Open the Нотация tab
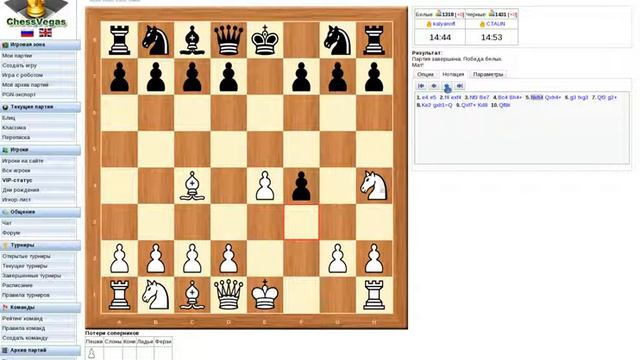The width and height of the screenshot is (640, 360). tap(453, 74)
